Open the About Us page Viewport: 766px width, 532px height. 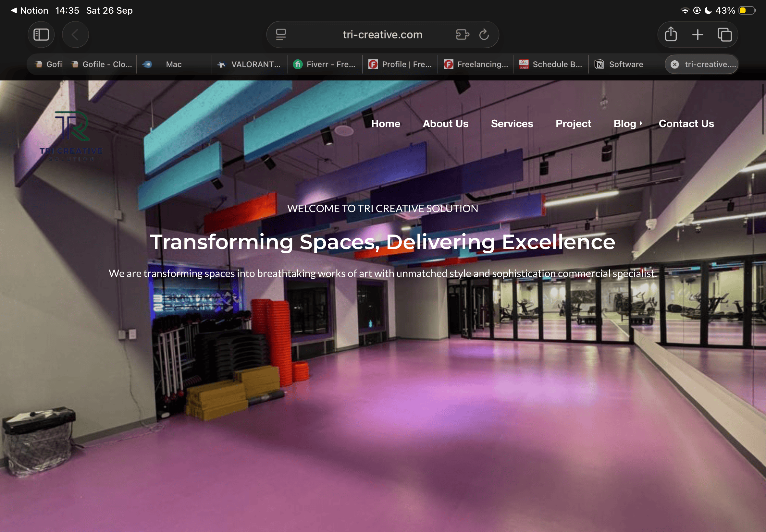(x=446, y=124)
